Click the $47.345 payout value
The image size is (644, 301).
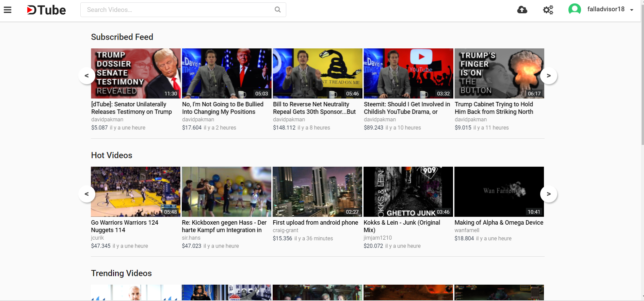101,246
